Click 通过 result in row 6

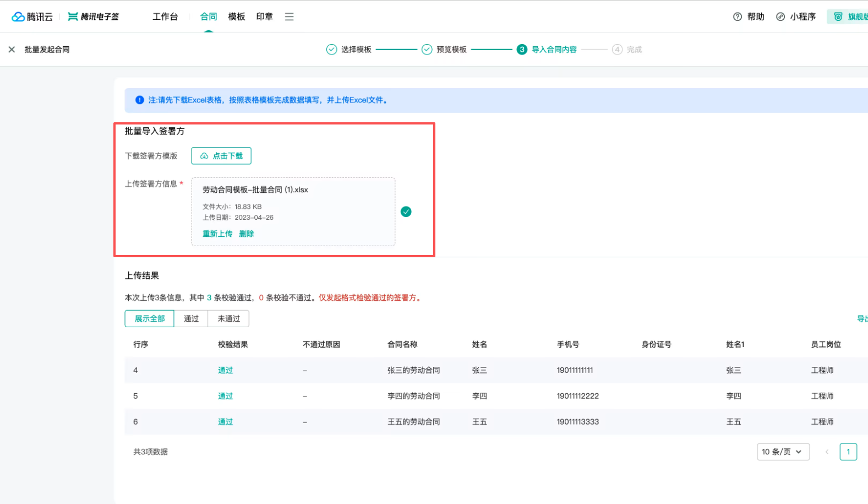pos(225,422)
